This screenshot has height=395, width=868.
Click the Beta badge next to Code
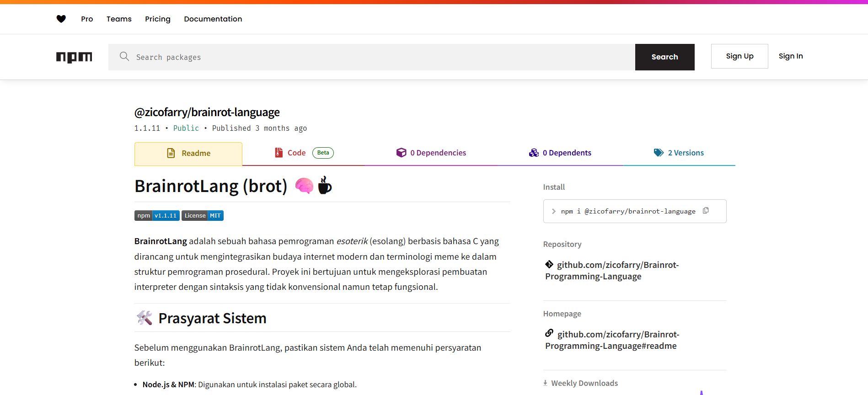(323, 153)
